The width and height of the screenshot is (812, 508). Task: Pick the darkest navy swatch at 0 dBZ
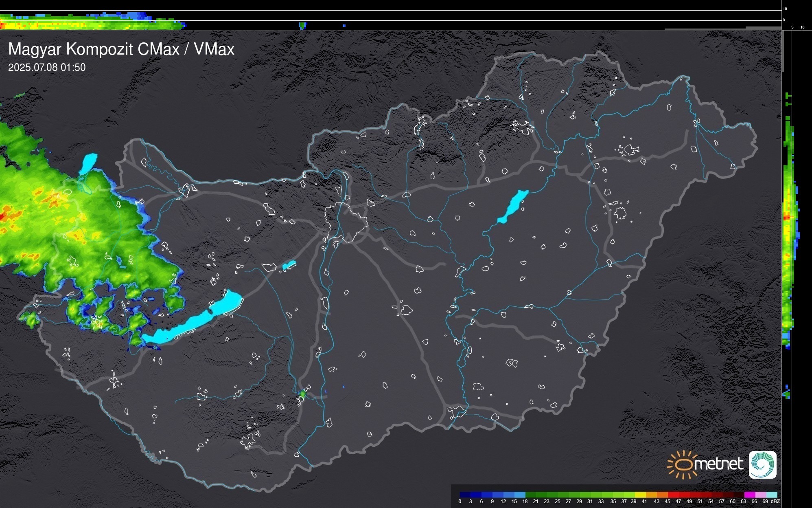(464, 495)
